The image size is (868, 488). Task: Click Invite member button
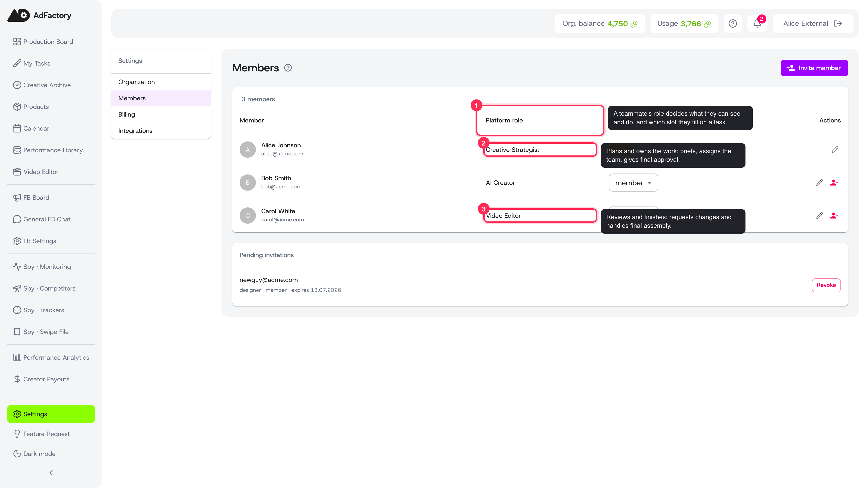pos(814,68)
